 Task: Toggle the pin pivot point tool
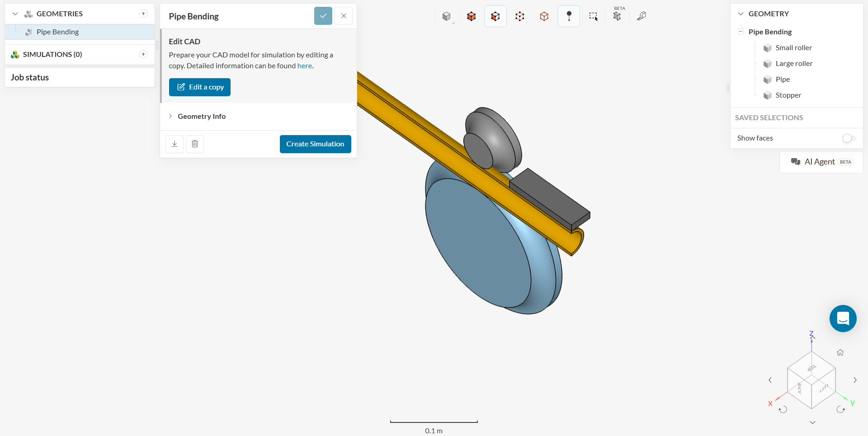coord(569,17)
